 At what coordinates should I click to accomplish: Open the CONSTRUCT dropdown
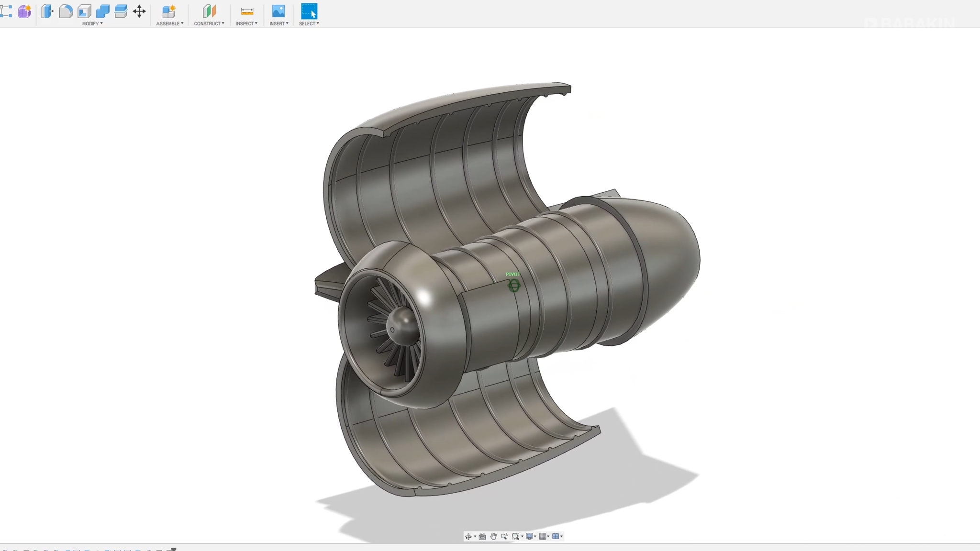pos(209,23)
